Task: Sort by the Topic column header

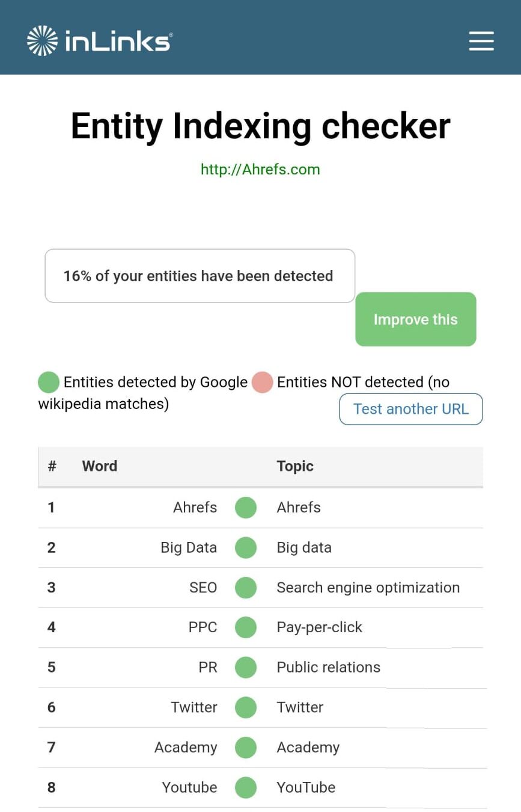Action: coord(294,466)
